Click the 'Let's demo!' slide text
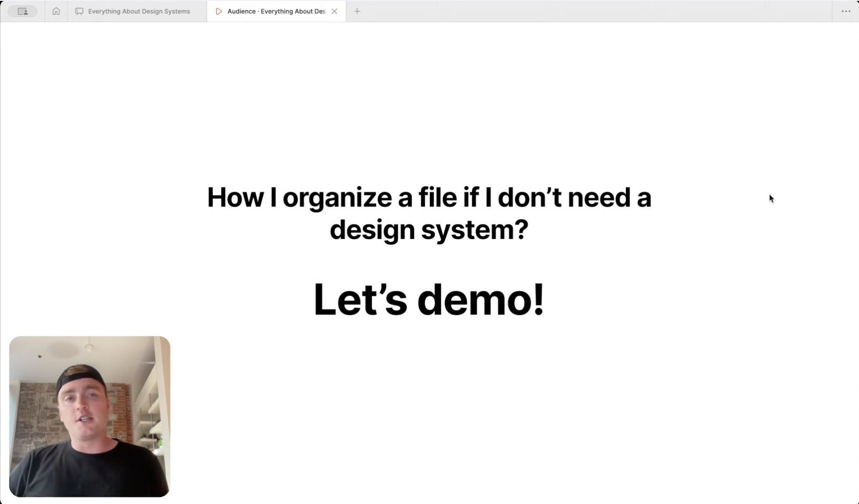This screenshot has height=504, width=859. point(429,299)
